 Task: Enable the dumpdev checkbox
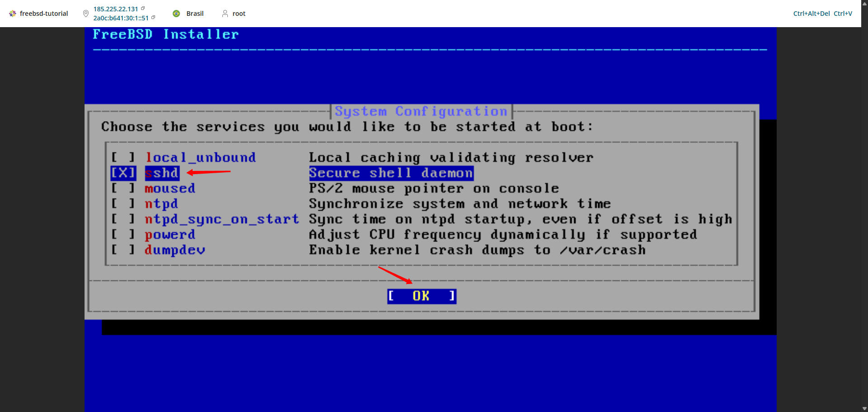coord(123,250)
